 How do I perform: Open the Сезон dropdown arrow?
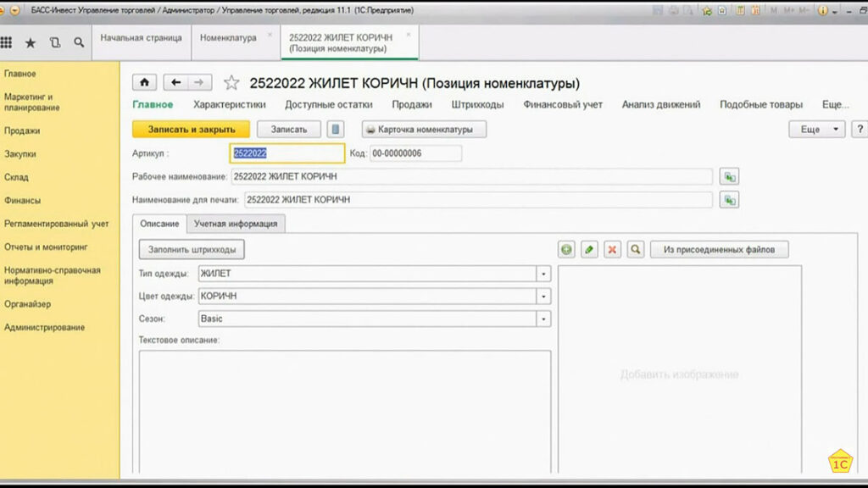pyautogui.click(x=543, y=319)
